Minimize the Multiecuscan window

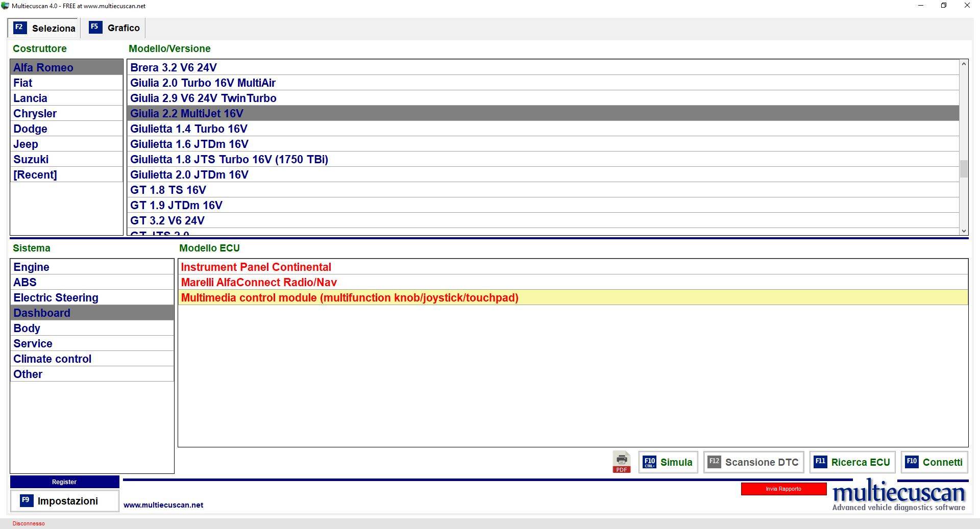921,6
